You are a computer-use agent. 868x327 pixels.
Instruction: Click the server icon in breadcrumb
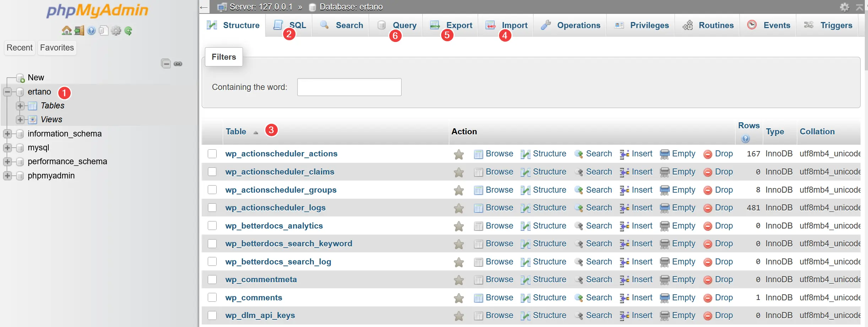click(222, 7)
